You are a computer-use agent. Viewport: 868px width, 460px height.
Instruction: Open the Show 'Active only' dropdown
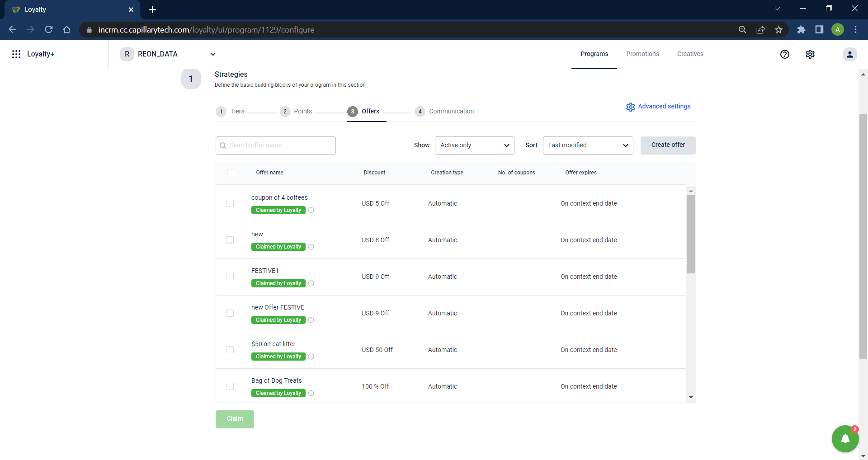(x=475, y=146)
